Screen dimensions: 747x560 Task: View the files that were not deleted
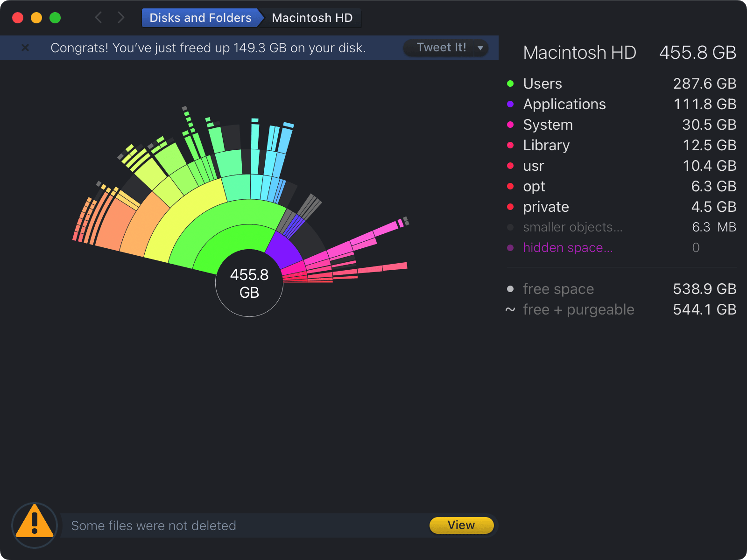(x=461, y=525)
